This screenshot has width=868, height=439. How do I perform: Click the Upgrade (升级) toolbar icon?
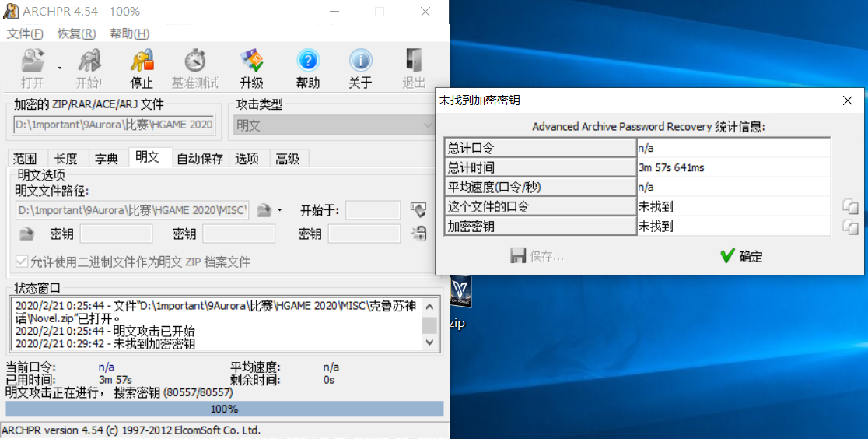tap(252, 61)
